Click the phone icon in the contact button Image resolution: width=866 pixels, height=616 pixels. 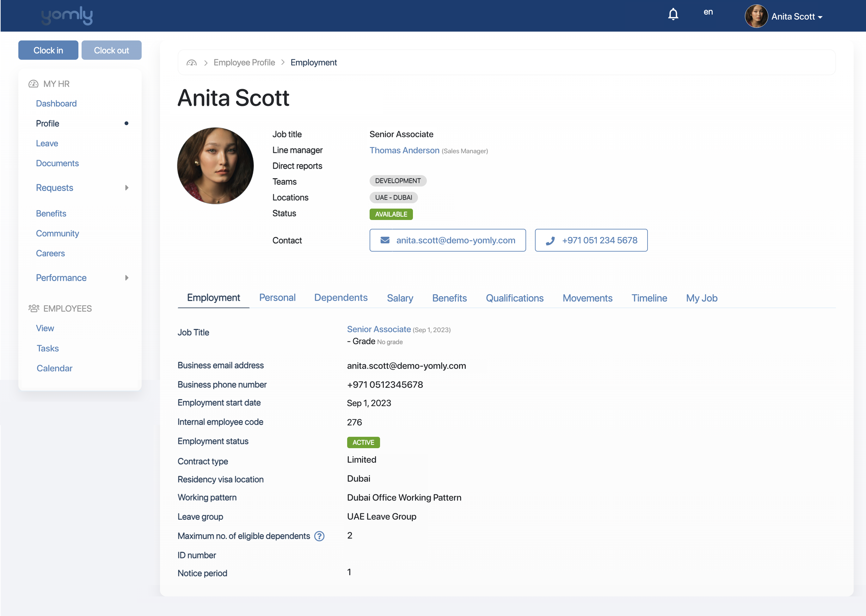[550, 241]
